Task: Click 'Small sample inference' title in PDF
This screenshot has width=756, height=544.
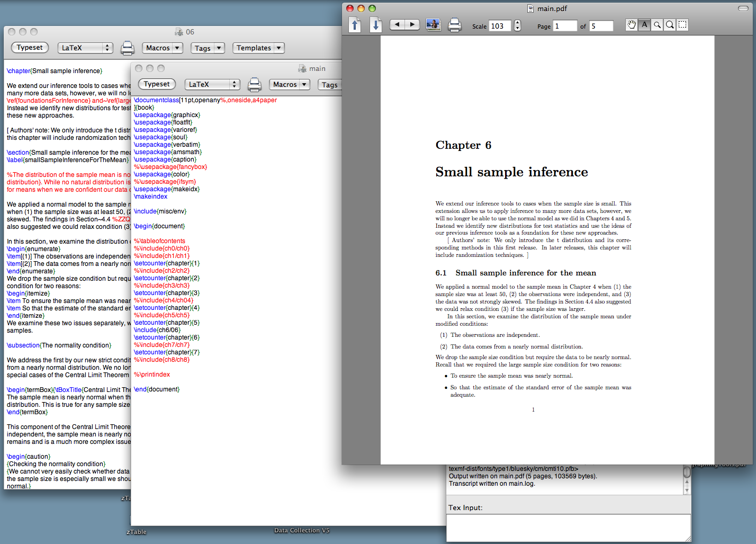Action: tap(511, 172)
